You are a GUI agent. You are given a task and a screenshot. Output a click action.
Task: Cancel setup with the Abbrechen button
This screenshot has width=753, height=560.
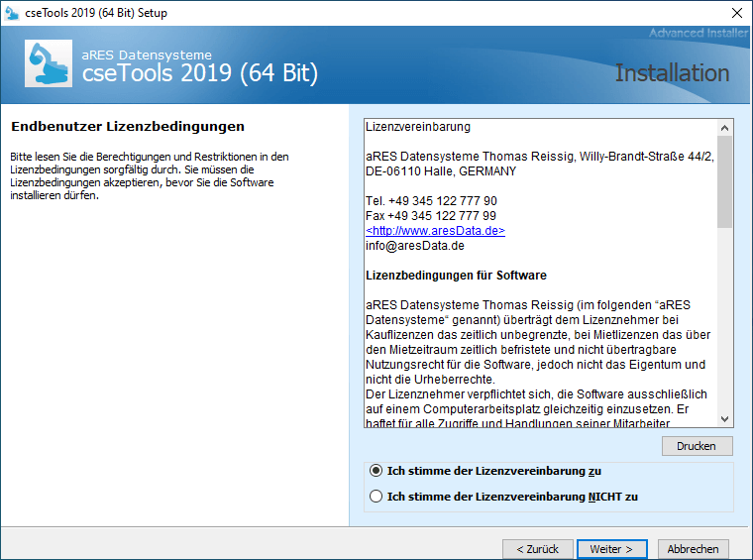point(694,549)
